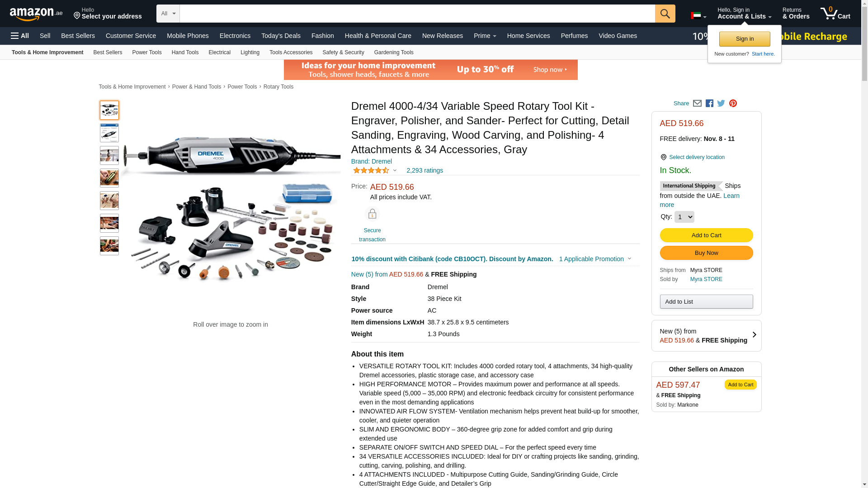Click into the search input field
Viewport: 868px width, 488px height.
[x=417, y=14]
